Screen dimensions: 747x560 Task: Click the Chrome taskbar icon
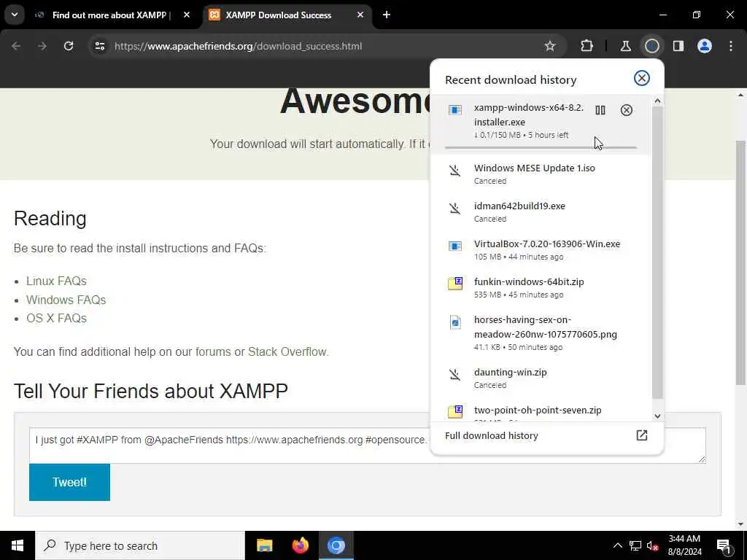pyautogui.click(x=336, y=545)
